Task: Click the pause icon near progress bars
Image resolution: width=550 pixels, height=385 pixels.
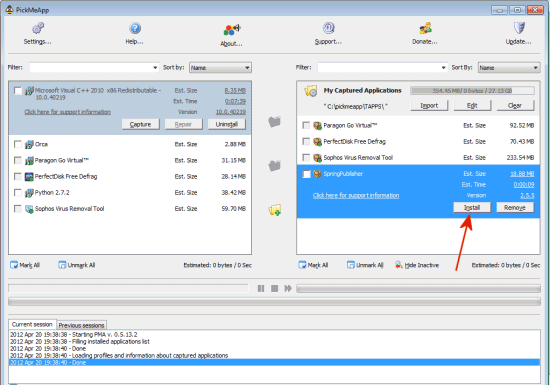Action: [x=261, y=288]
